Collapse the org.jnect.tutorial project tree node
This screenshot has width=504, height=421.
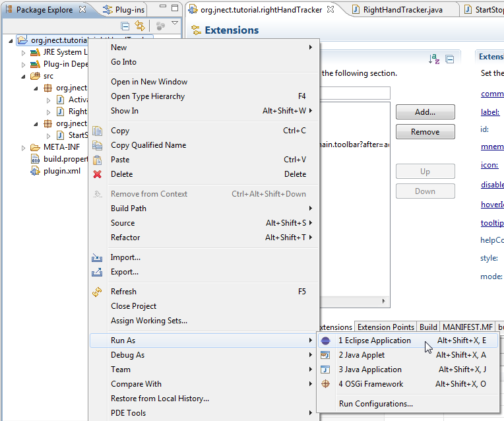pos(11,41)
